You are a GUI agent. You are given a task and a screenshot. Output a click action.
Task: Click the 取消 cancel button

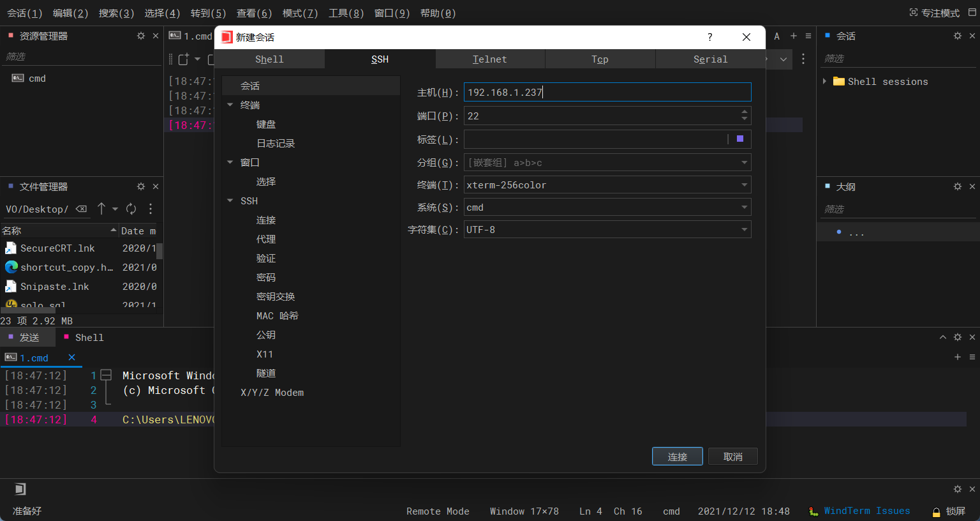tap(733, 457)
